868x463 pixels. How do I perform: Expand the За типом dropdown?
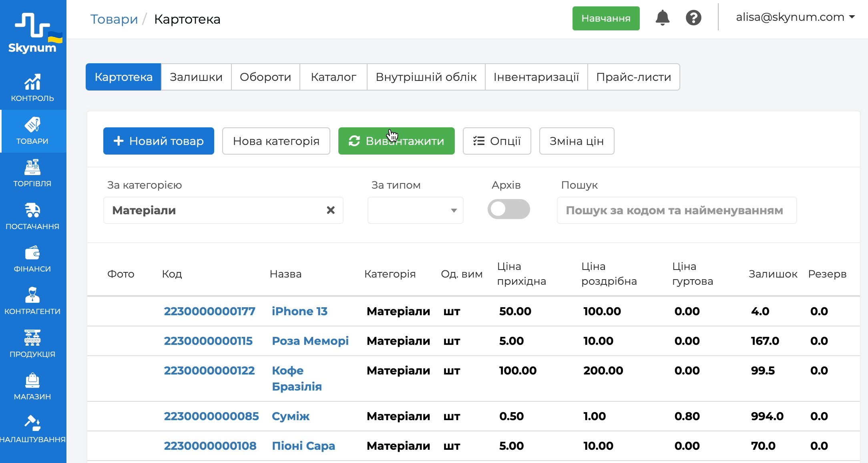(x=415, y=210)
